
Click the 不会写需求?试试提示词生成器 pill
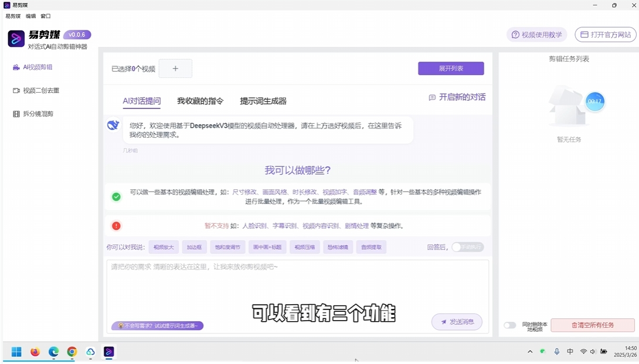[157, 326]
